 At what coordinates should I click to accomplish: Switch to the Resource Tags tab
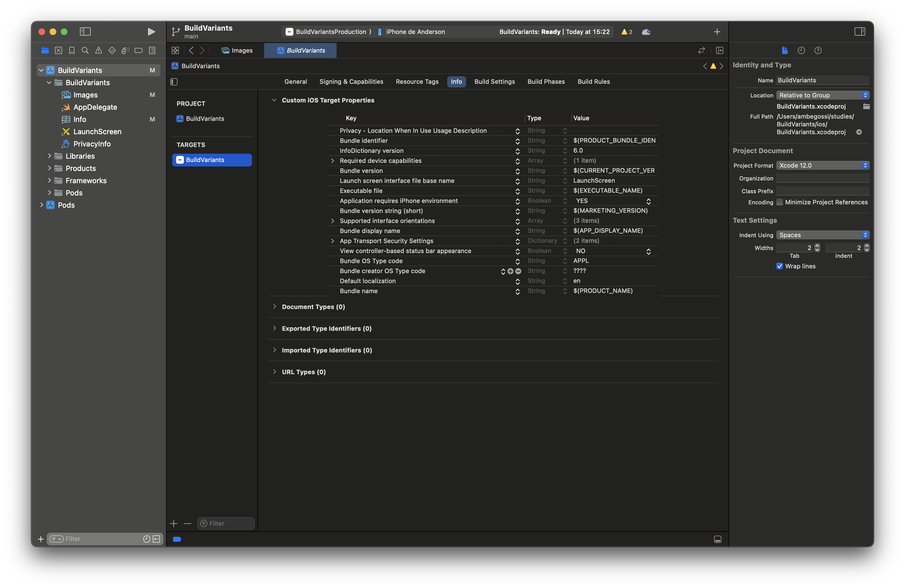[417, 82]
